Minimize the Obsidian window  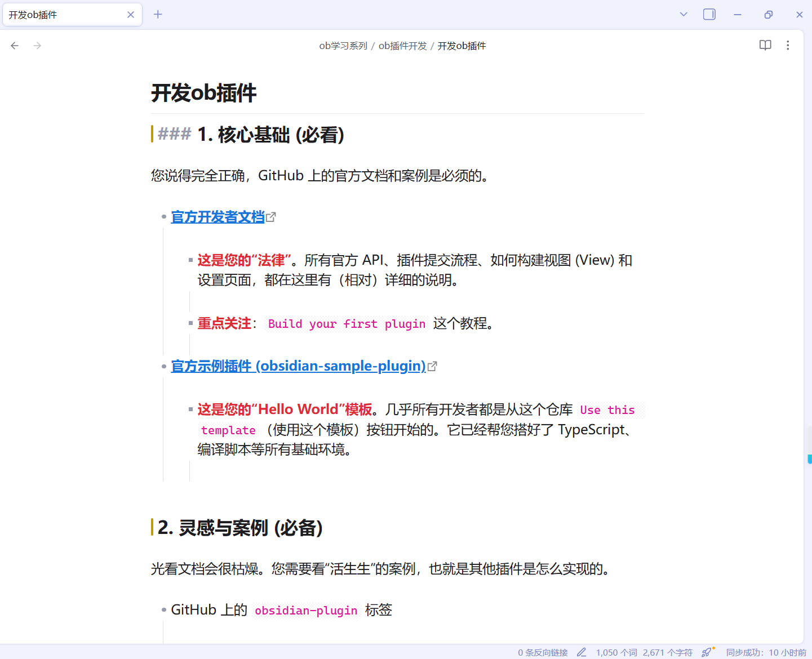pyautogui.click(x=738, y=15)
